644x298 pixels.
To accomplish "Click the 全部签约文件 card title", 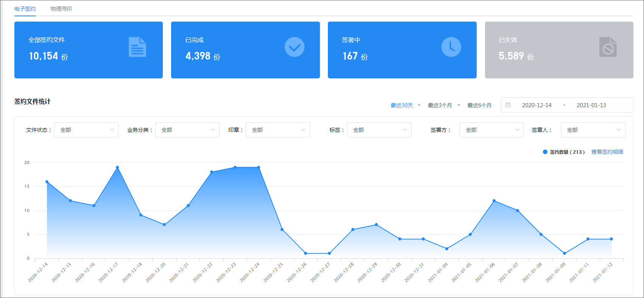I will (x=47, y=40).
